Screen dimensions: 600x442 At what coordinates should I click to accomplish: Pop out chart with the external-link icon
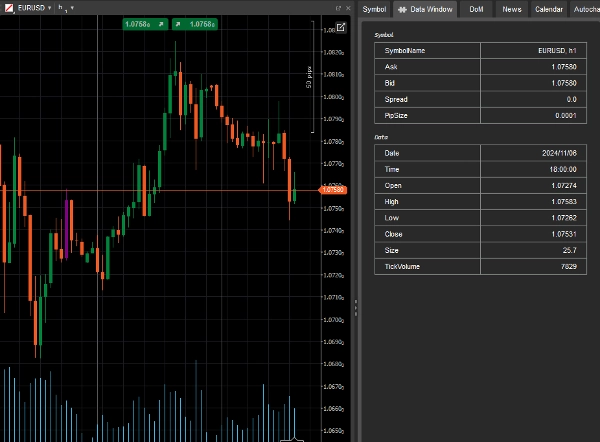[x=340, y=27]
